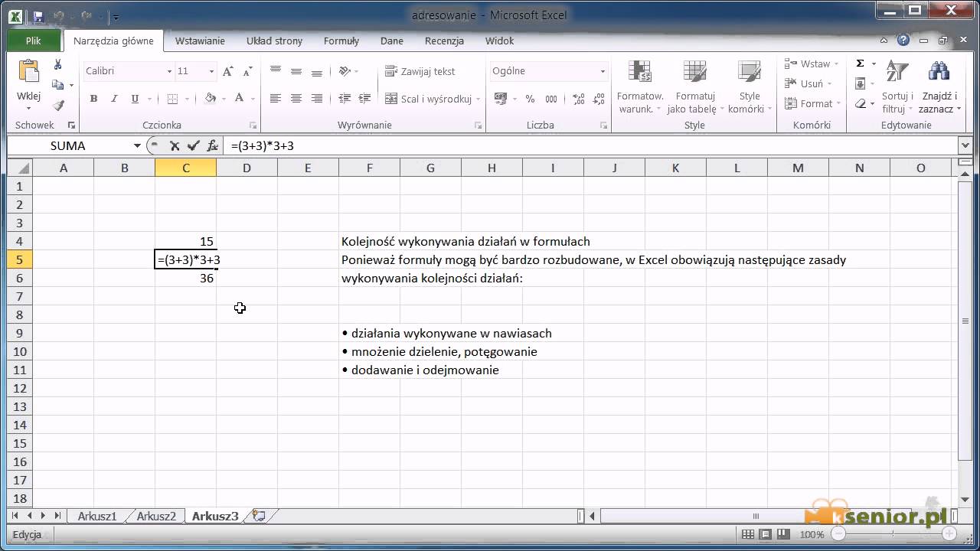
Task: Switch to Układ strony tab
Action: (274, 41)
